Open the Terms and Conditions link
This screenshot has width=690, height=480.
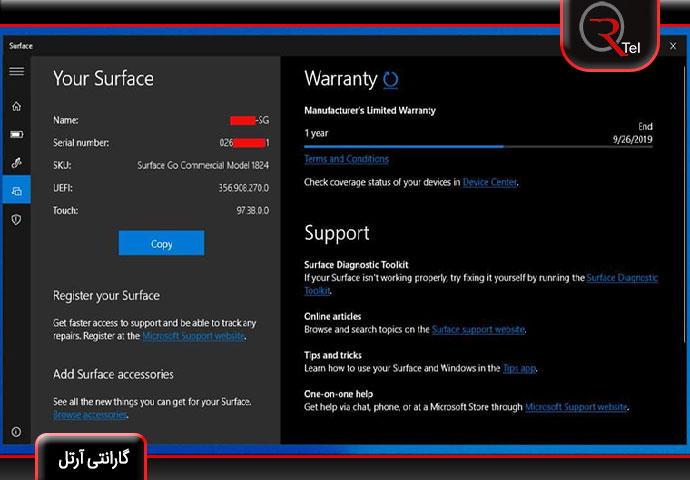346,159
